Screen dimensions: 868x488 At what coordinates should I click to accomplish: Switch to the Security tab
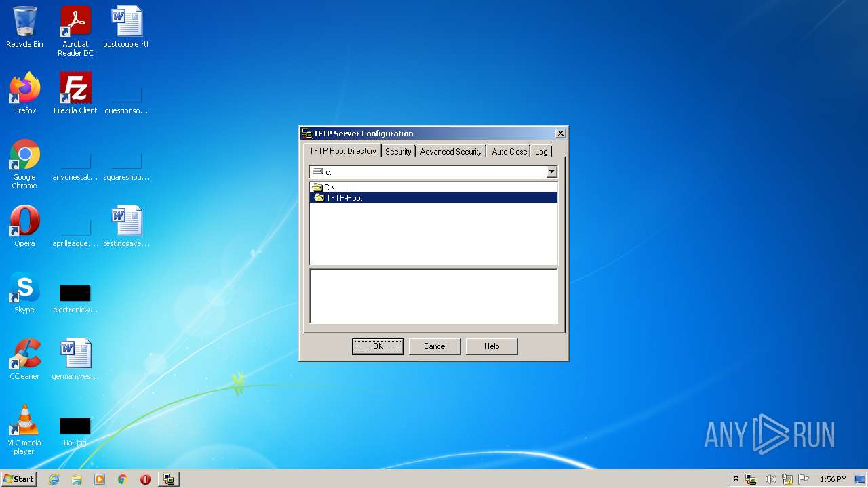pos(398,152)
